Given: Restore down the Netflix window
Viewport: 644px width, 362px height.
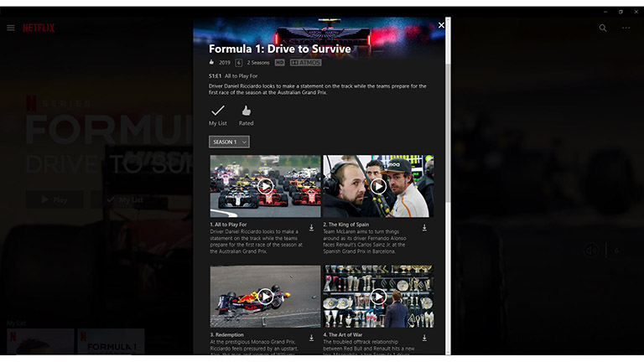Looking at the screenshot, I should coord(621,12).
